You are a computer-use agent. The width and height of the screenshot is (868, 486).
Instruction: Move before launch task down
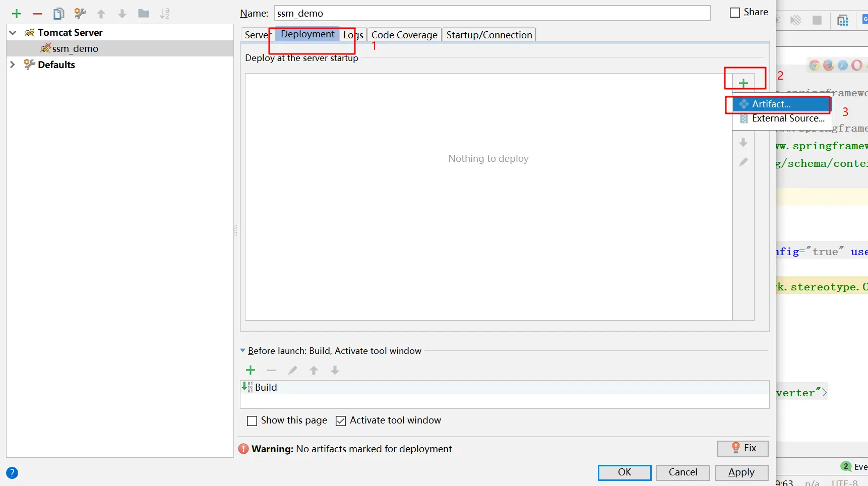pos(335,371)
